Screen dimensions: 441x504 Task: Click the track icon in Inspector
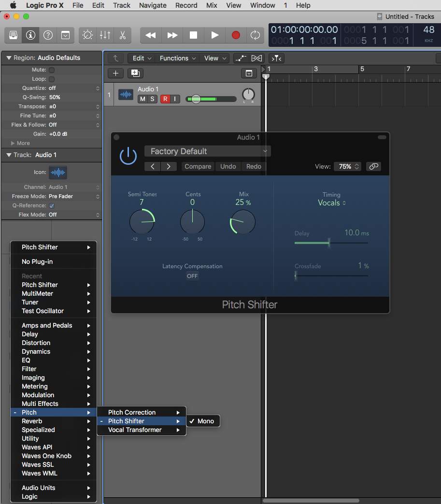pos(58,173)
